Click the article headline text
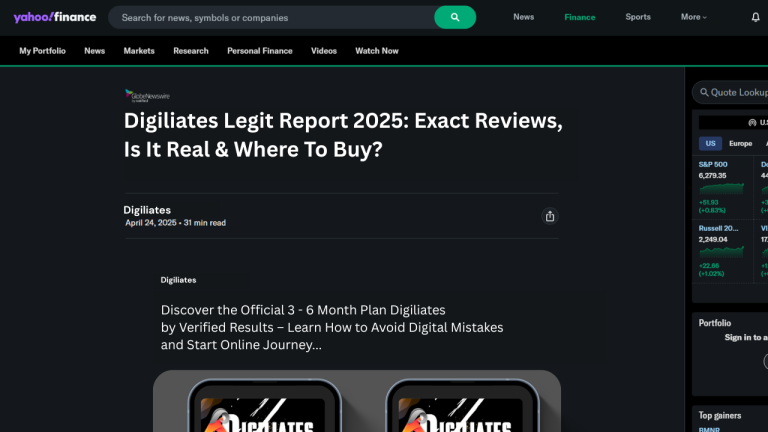This screenshot has width=768, height=432. [x=343, y=135]
